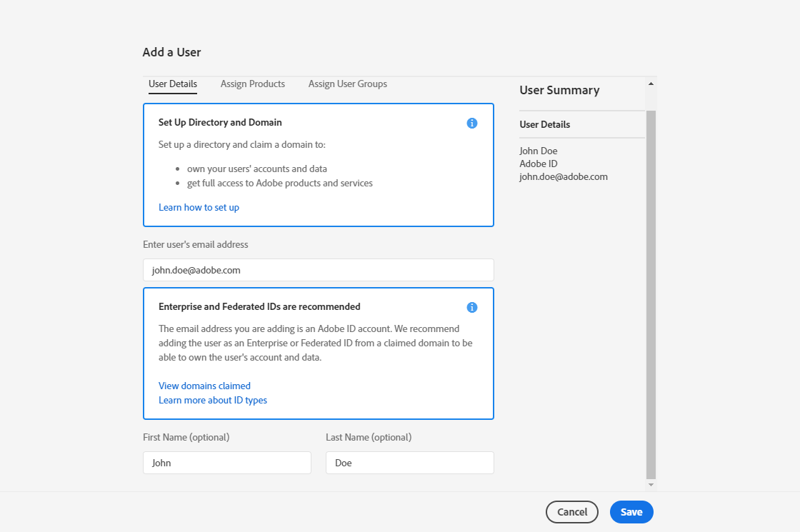
Task: Go to the Assign User Groups tab
Action: (x=348, y=84)
